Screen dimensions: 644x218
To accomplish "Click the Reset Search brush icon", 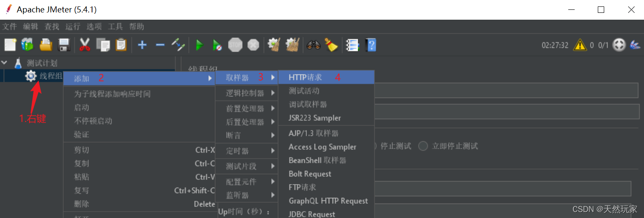I will pos(331,45).
